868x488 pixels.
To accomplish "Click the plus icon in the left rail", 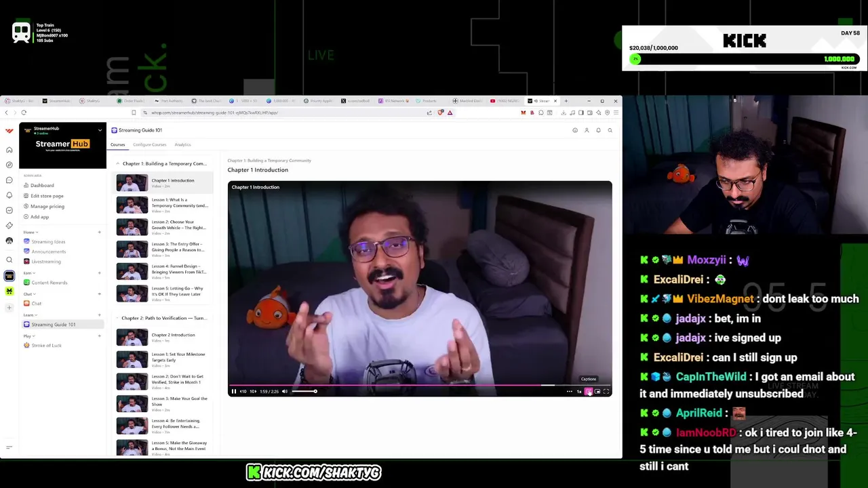I will coord(9,307).
